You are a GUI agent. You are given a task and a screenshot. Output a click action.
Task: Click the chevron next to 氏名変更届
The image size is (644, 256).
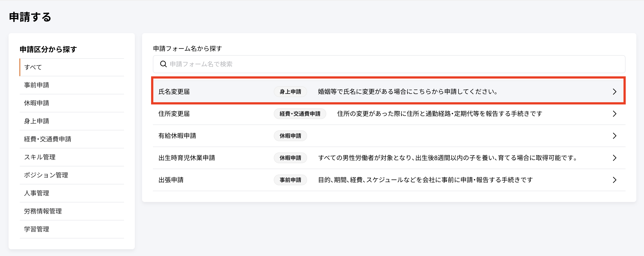tap(615, 91)
